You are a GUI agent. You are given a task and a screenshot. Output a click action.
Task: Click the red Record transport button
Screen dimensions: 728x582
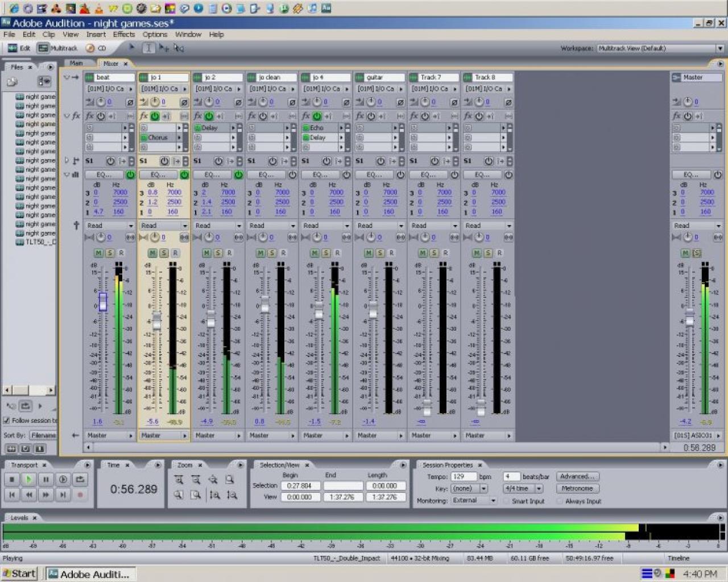(80, 495)
